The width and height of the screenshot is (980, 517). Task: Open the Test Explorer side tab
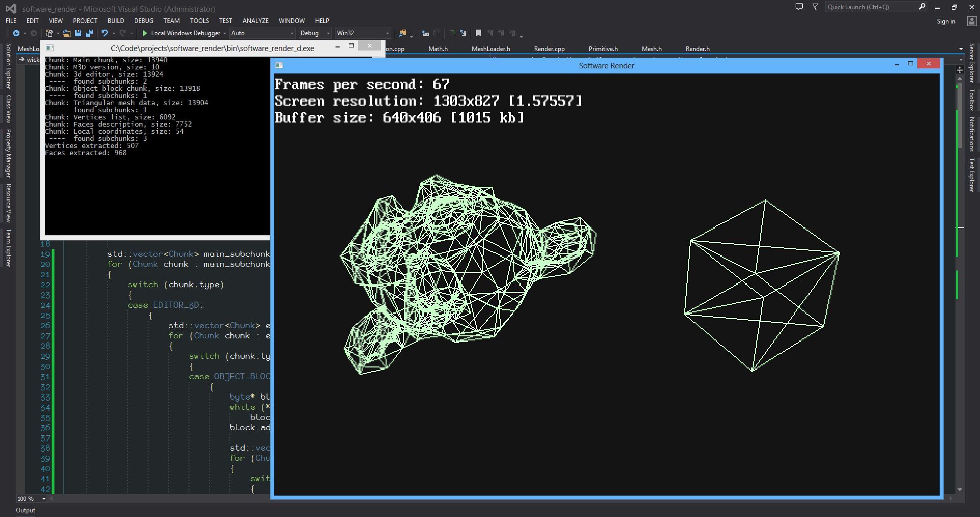971,175
